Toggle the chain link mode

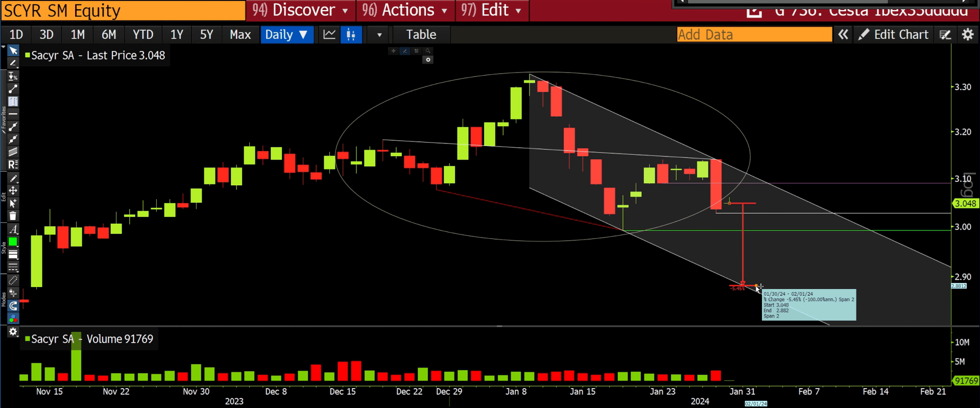(13, 280)
